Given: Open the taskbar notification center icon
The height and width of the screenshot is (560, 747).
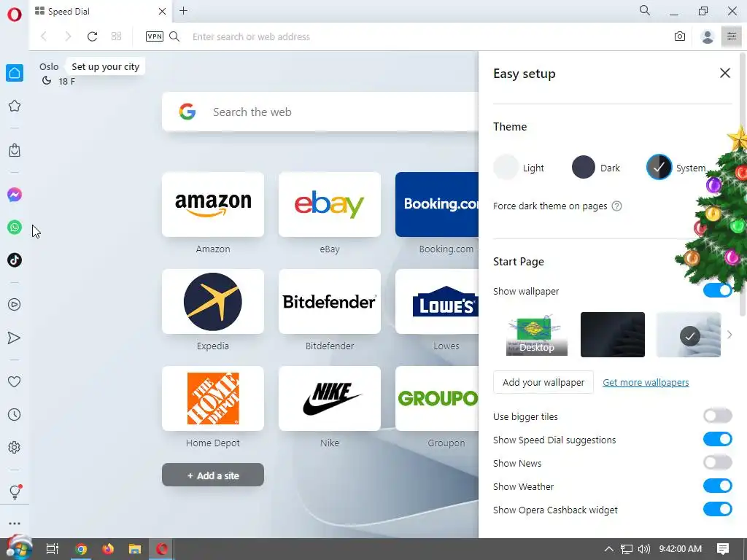Looking at the screenshot, I should [723, 549].
